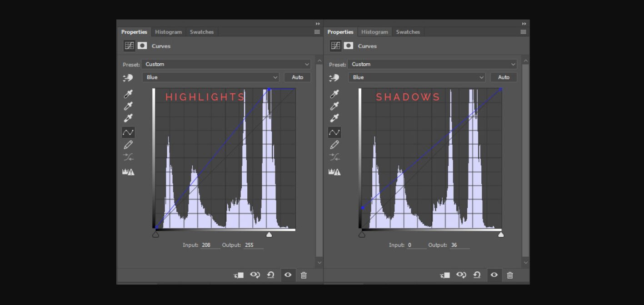Click the layer mask icon in the left panel
644x305 pixels.
(142, 46)
